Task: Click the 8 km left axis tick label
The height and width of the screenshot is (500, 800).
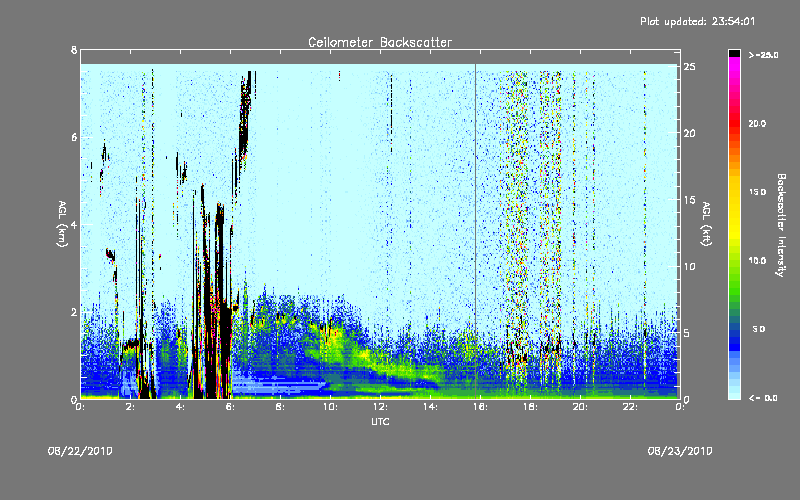Action: pyautogui.click(x=74, y=50)
